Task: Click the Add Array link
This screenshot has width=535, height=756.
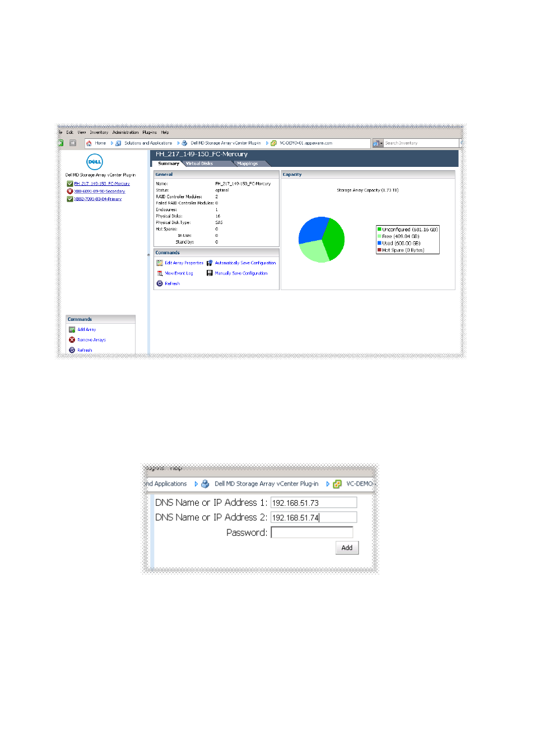Action: [87, 329]
